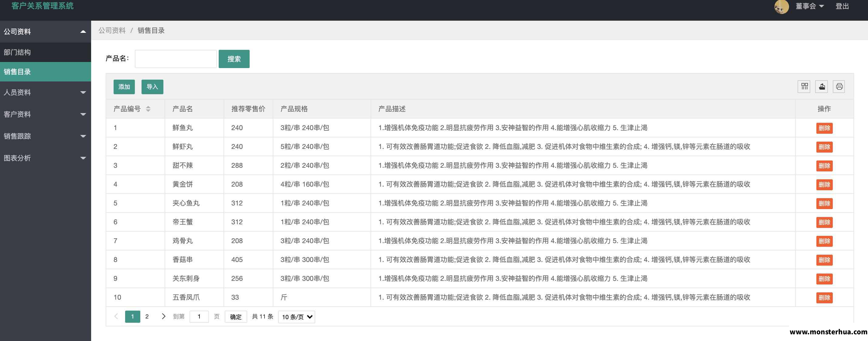Viewport: 868px width, 341px height.
Task: Click the 导入 import button
Action: (x=152, y=87)
